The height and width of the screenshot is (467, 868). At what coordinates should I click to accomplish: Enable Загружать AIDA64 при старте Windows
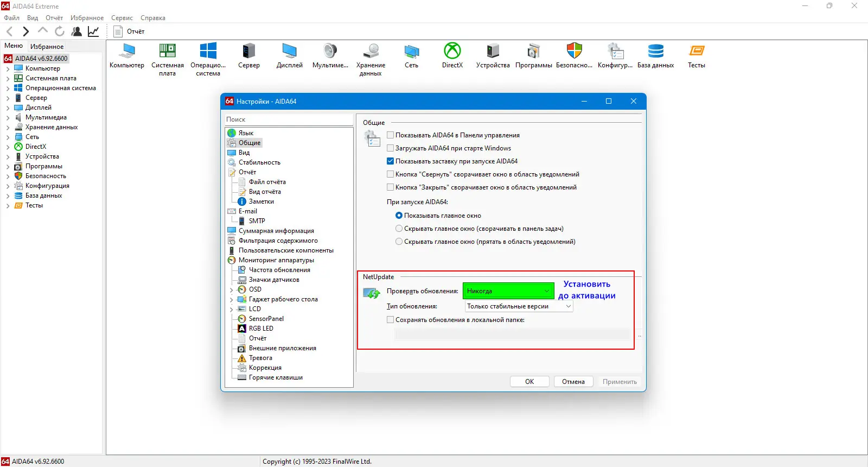[x=390, y=148]
